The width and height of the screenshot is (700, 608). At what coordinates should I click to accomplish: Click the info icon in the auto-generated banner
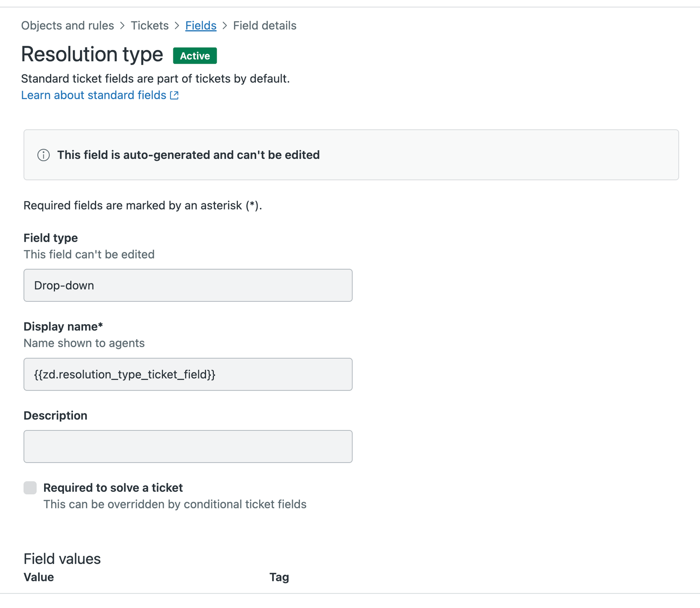43,155
